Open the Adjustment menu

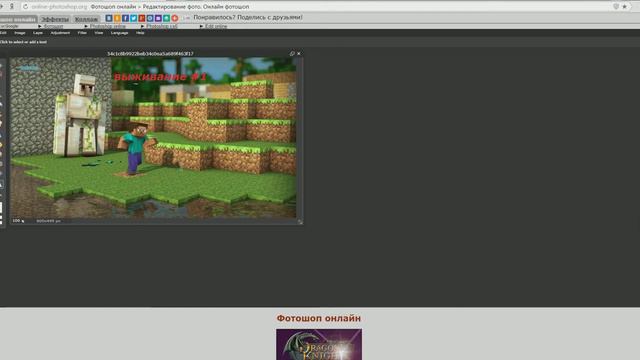tap(60, 33)
